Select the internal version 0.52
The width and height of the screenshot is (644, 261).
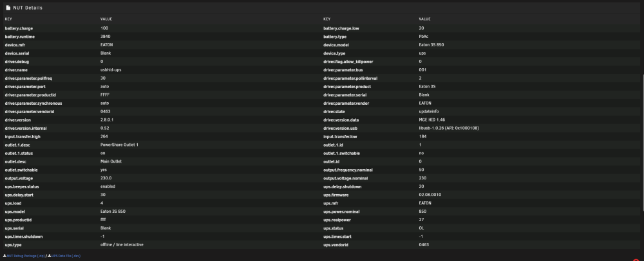[x=105, y=128]
